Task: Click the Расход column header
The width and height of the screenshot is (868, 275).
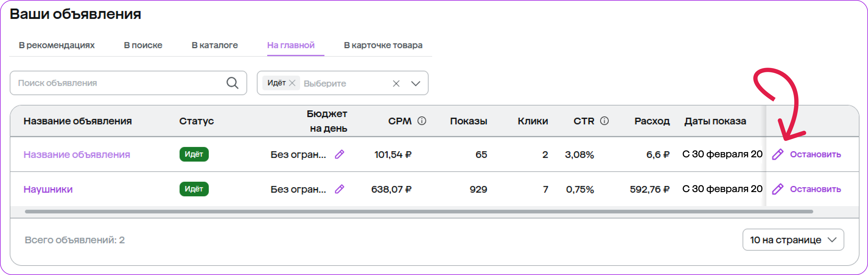Action: [652, 121]
